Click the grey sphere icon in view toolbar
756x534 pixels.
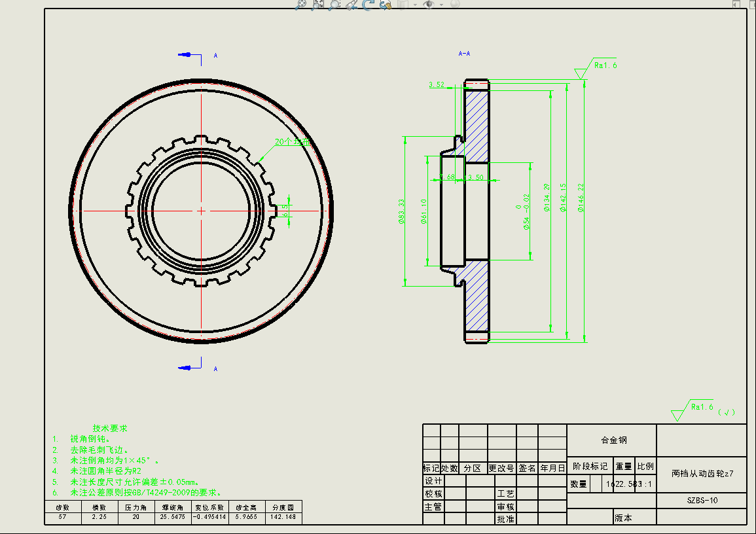454,4
